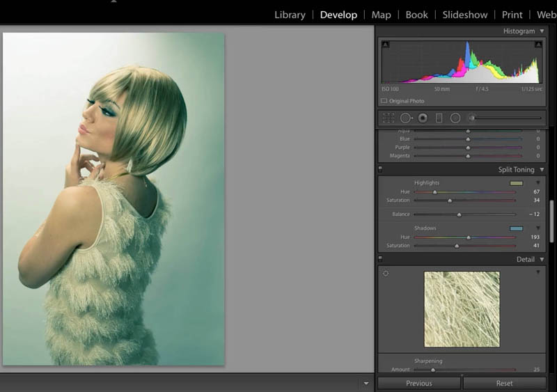Toggle shadow clipping indicator in histogram
557x392 pixels.
pyautogui.click(x=385, y=45)
